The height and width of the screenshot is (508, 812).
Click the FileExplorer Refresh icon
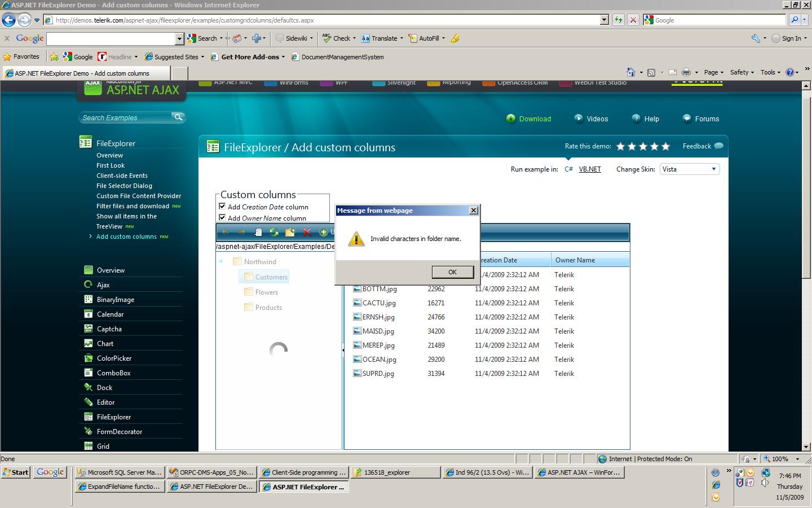[x=274, y=232]
